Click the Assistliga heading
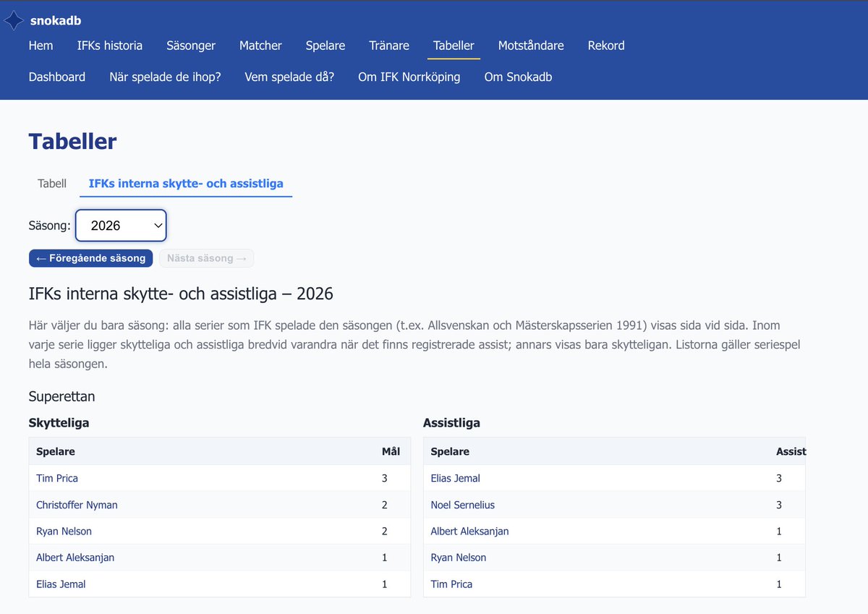 451,423
